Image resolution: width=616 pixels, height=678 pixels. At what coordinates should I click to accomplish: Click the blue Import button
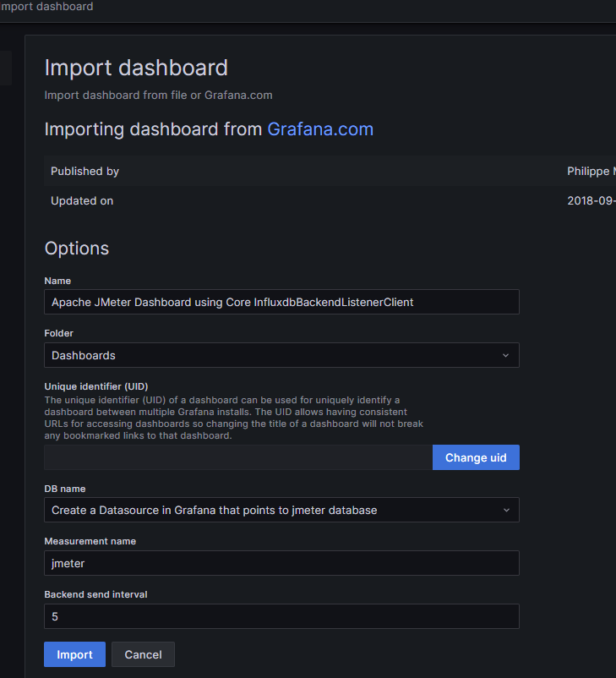tap(75, 654)
